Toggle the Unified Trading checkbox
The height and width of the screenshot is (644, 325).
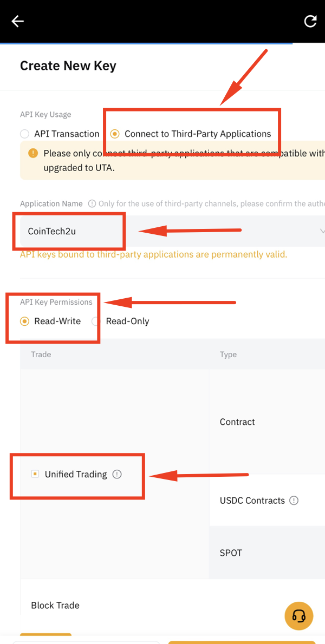click(35, 474)
